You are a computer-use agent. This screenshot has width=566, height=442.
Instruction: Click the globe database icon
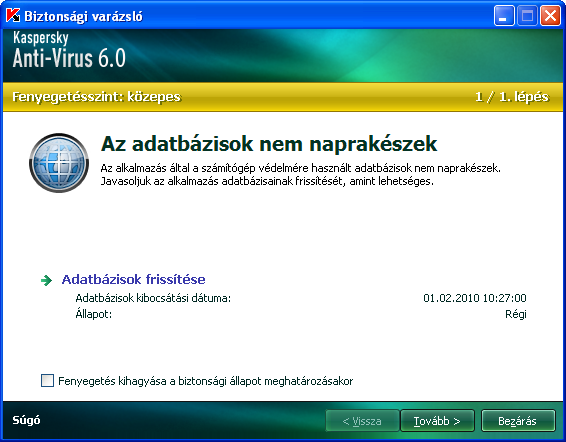59,163
